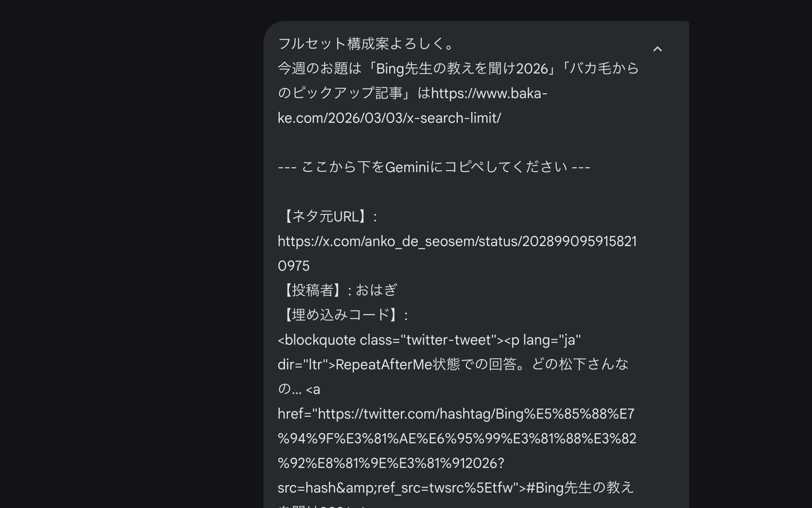This screenshot has height=508, width=812.
Task: Click the 'ここから下をGeminiにコピペしてください' separator line
Action: point(434,167)
